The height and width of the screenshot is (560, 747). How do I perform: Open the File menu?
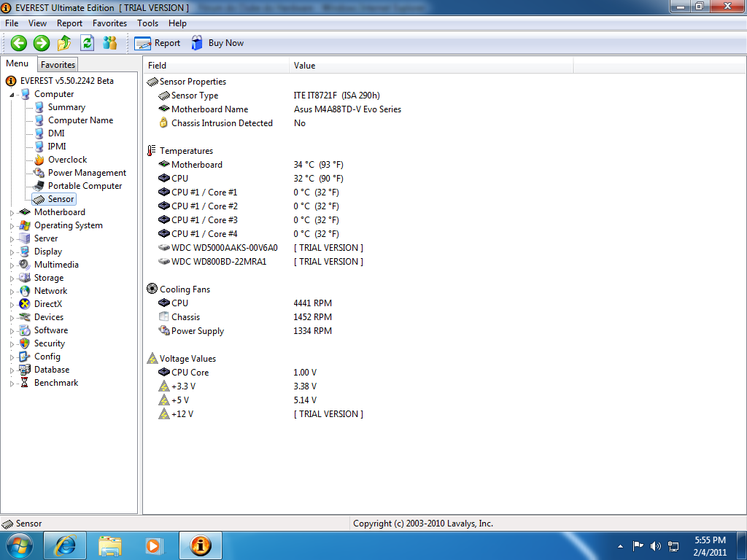[12, 23]
